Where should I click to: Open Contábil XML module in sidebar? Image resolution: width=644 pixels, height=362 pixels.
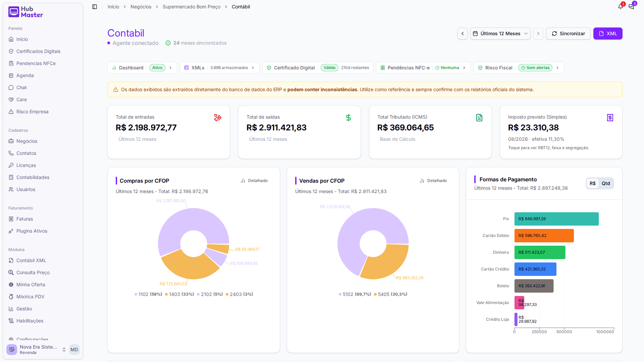pos(43,260)
